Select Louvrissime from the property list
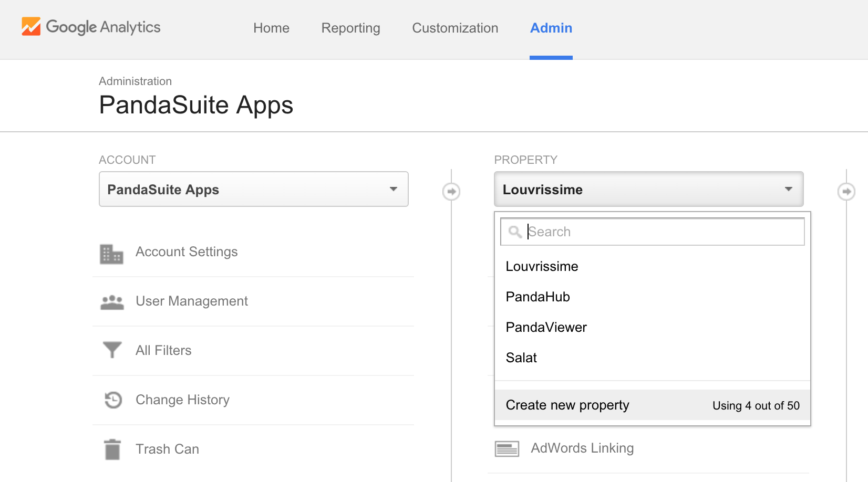Screen dimensions: 868x482 [653, 266]
